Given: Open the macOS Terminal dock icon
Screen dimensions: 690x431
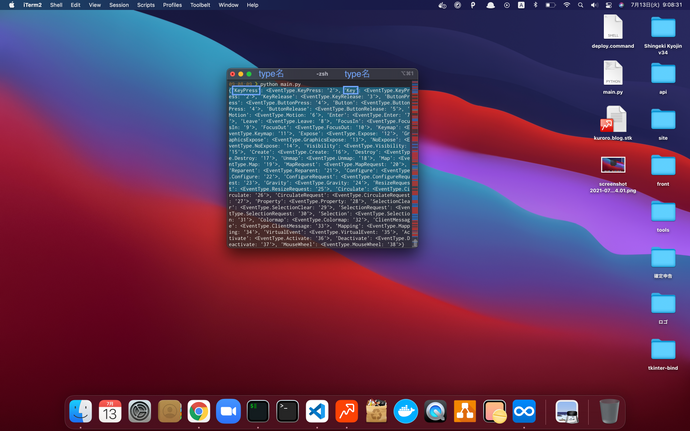Looking at the screenshot, I should tap(287, 411).
